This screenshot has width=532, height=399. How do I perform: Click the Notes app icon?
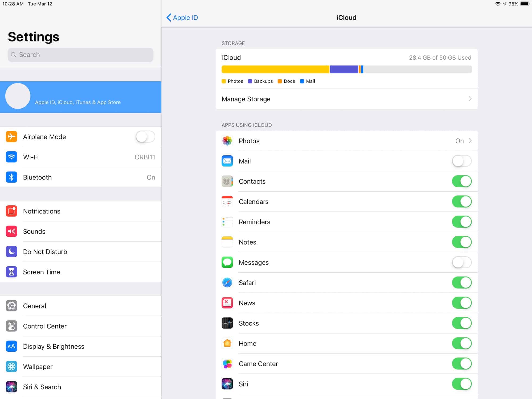[x=227, y=242]
